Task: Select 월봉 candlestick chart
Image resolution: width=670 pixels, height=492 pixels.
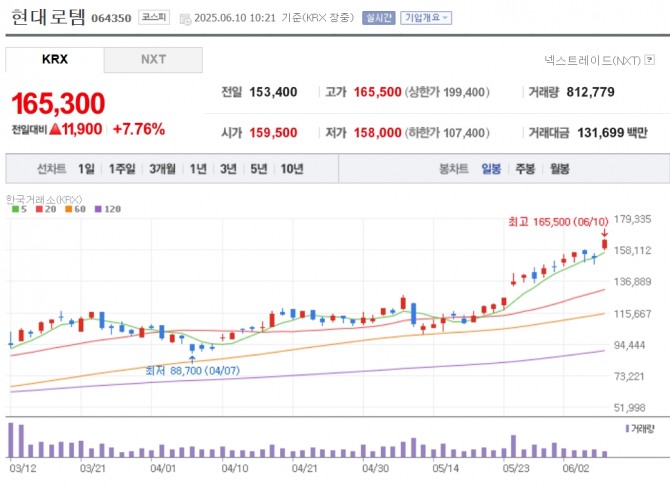Action: coord(560,169)
